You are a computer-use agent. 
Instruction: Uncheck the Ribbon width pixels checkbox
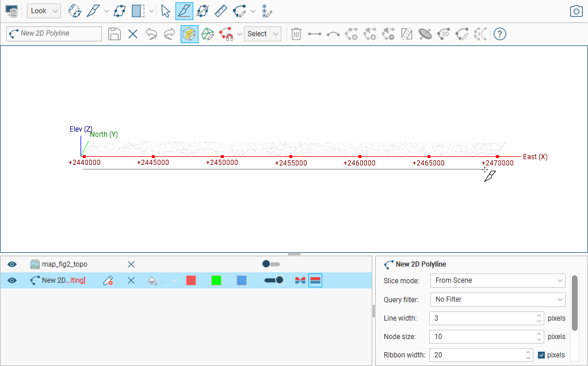click(541, 355)
